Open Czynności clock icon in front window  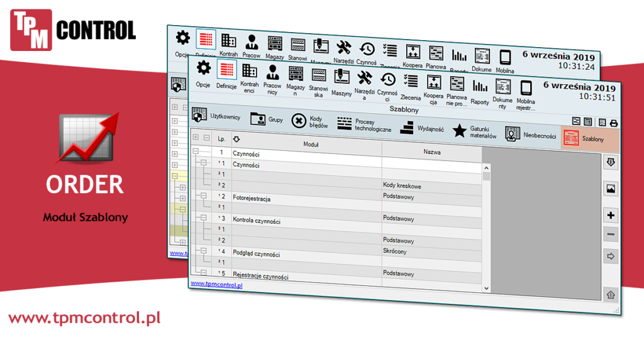pyautogui.click(x=387, y=86)
